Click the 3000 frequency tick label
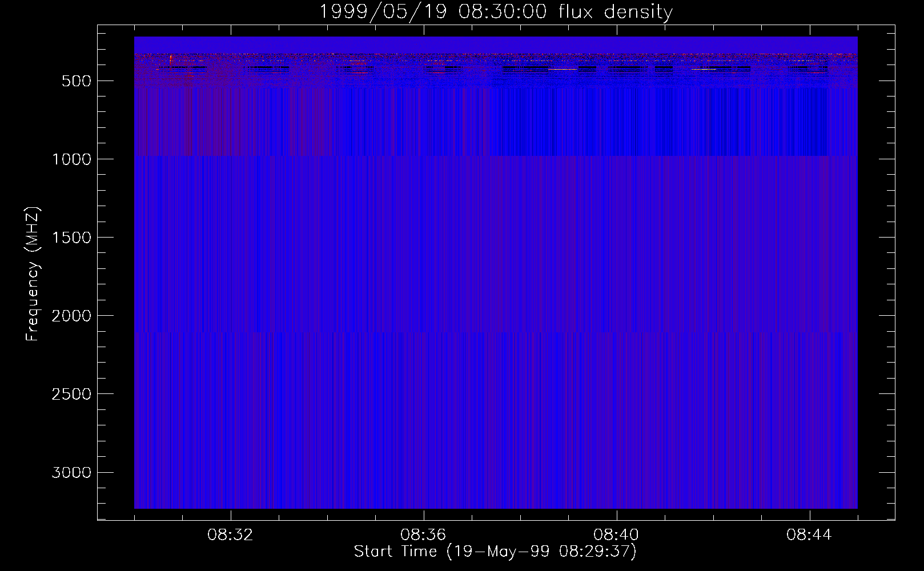This screenshot has width=924, height=571. [71, 472]
